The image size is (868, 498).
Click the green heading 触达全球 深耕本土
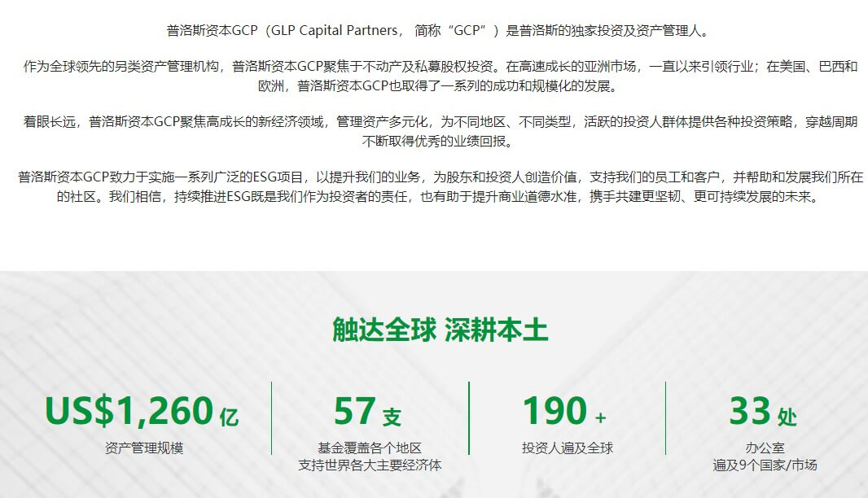click(440, 330)
